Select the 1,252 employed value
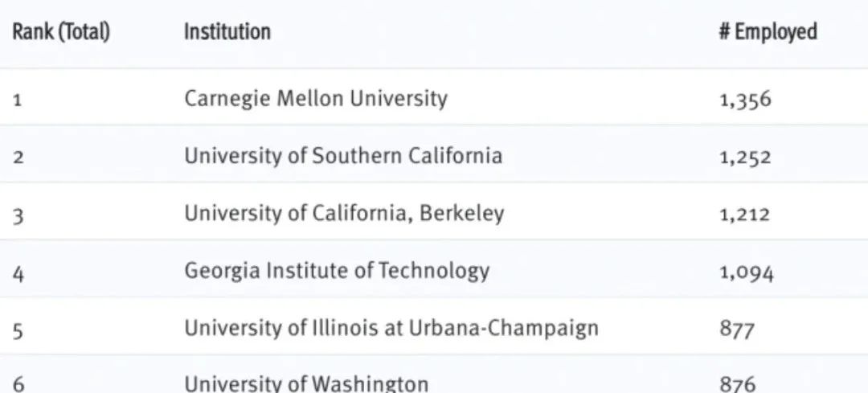This screenshot has height=393, width=868. (x=745, y=158)
